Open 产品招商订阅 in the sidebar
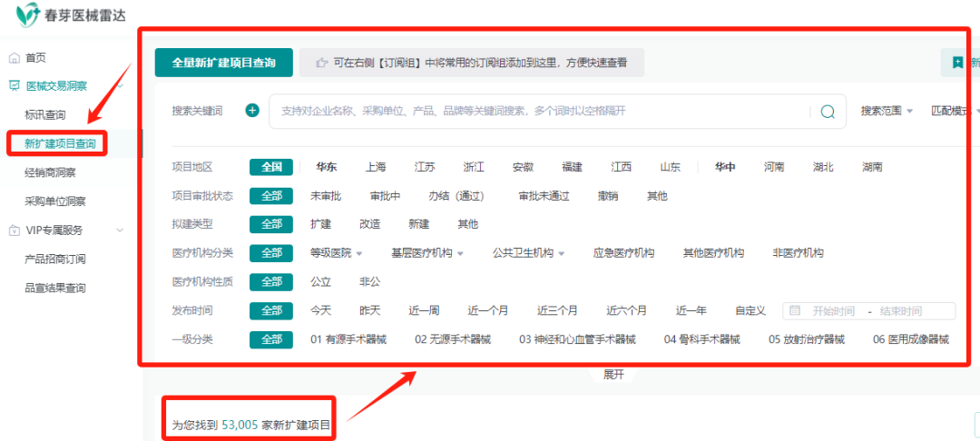The height and width of the screenshot is (441, 980). (55, 260)
